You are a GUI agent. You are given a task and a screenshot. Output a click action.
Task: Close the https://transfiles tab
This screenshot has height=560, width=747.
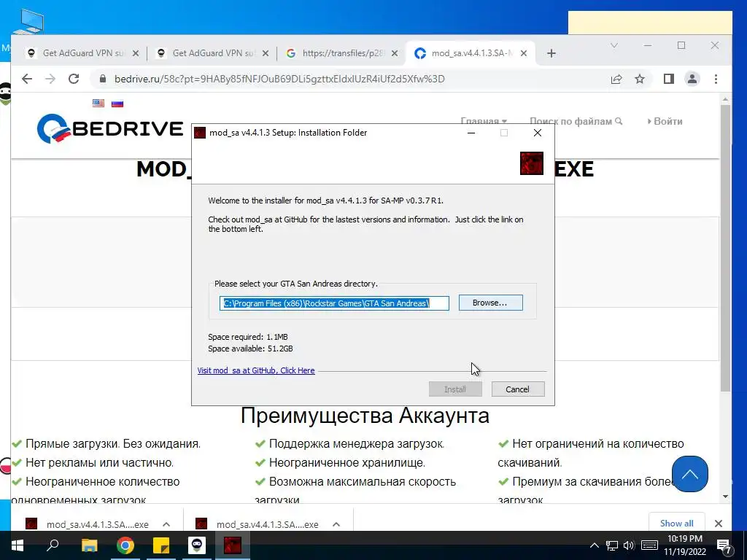[395, 53]
